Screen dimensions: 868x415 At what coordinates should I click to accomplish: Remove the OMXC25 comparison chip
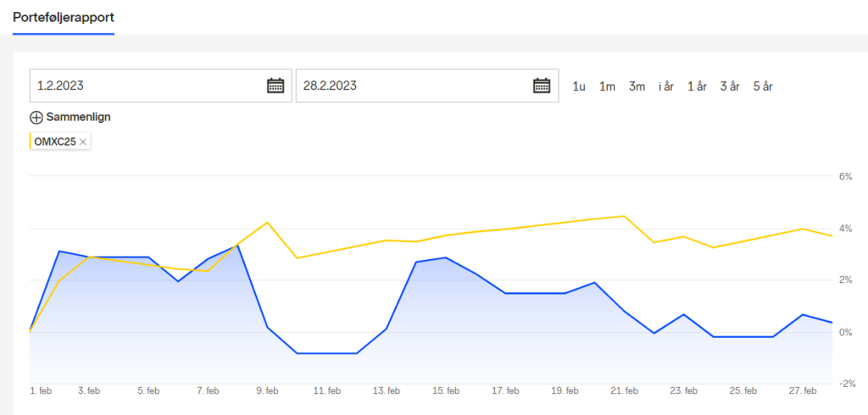click(82, 142)
